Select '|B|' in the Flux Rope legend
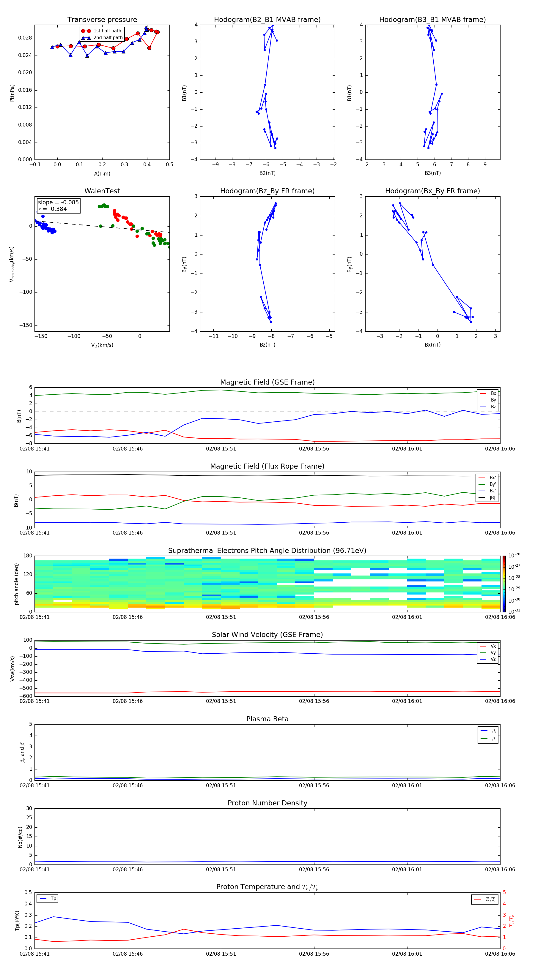This screenshot has width=535, height=980. pos(487,498)
